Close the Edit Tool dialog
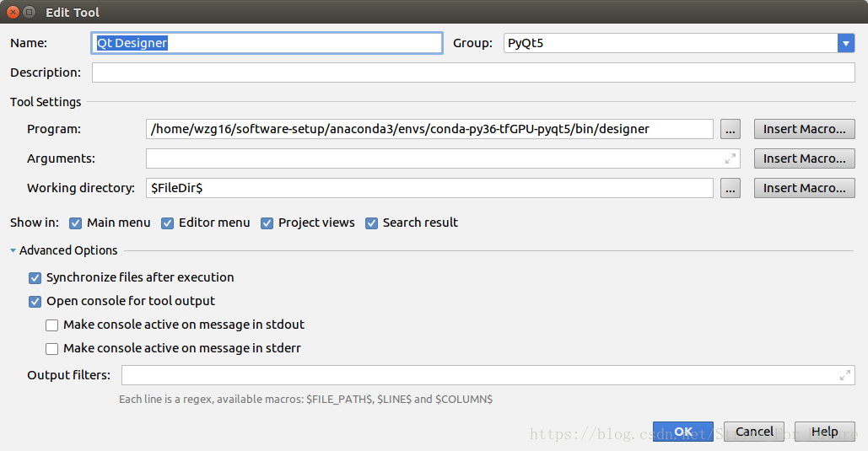Screen dimensions: 868x451 (x=13, y=12)
